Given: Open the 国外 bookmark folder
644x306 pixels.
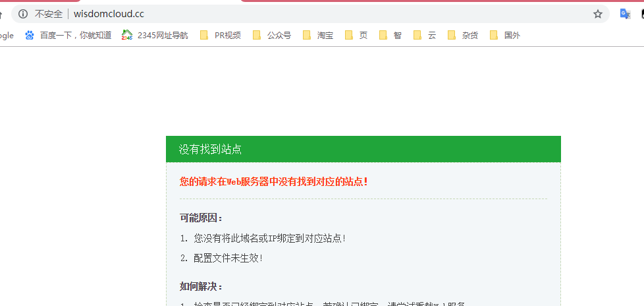Looking at the screenshot, I should [505, 36].
